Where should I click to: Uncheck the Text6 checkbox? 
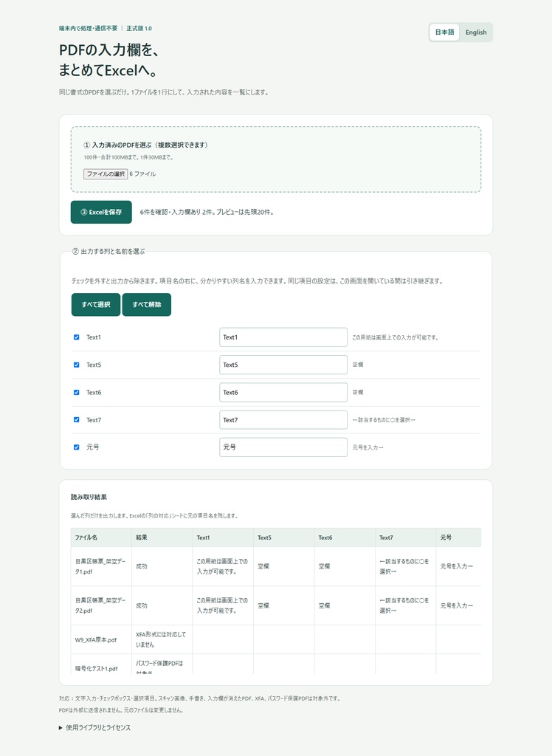(x=76, y=393)
